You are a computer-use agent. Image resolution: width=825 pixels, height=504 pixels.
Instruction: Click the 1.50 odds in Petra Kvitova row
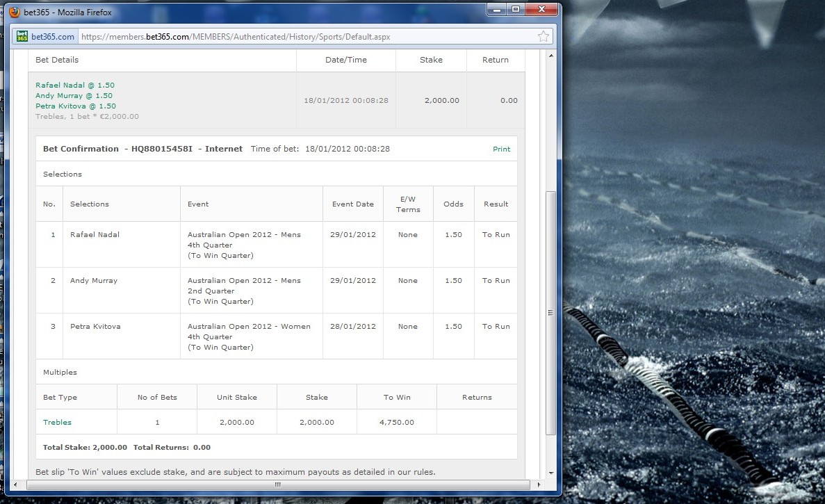tap(454, 326)
